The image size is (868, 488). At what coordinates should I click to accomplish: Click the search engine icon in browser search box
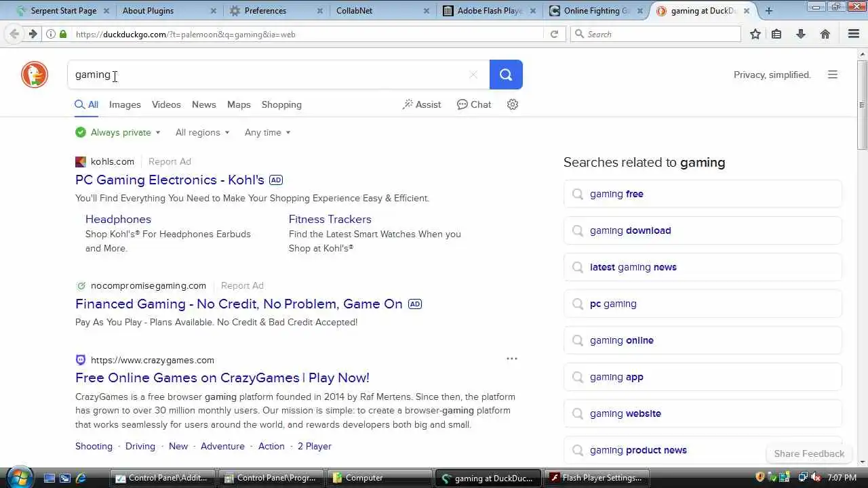click(x=579, y=34)
